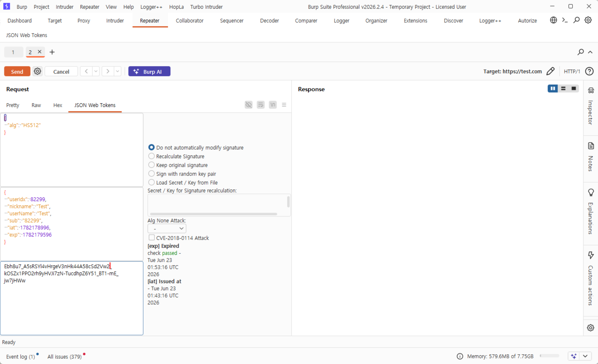Viewport: 598px width, 364px height.
Task: Open the Event log
Action: pos(21,357)
